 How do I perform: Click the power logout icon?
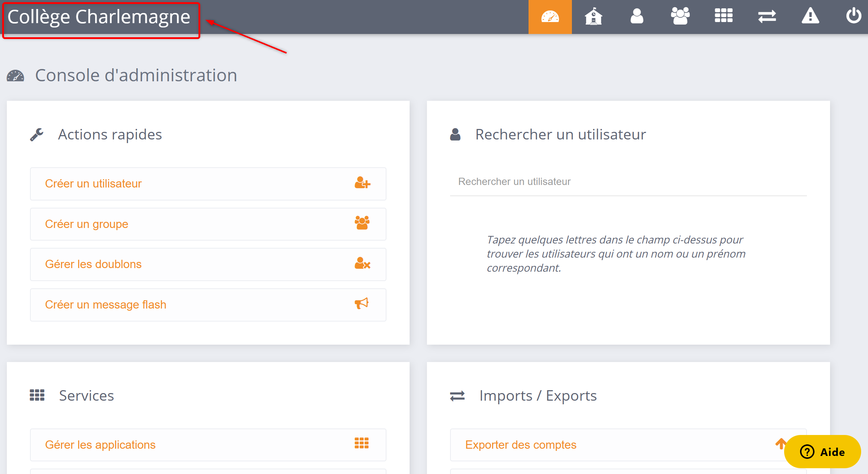click(x=854, y=16)
